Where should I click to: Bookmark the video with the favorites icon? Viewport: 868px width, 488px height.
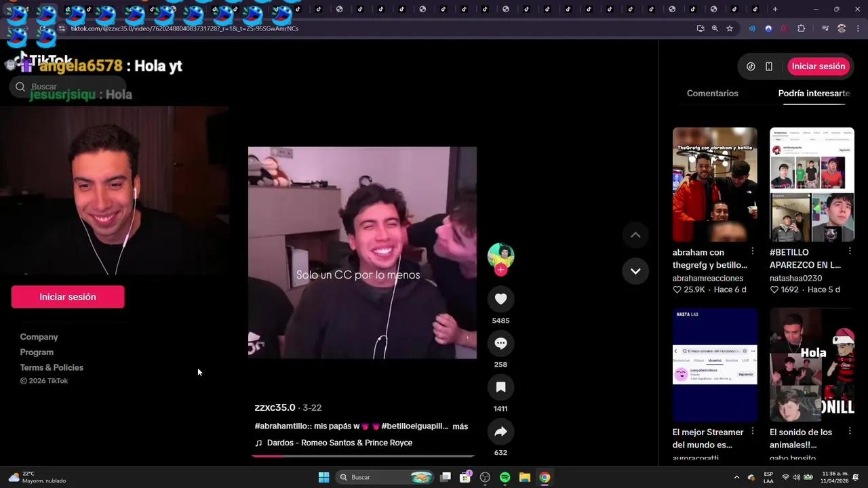(500, 387)
